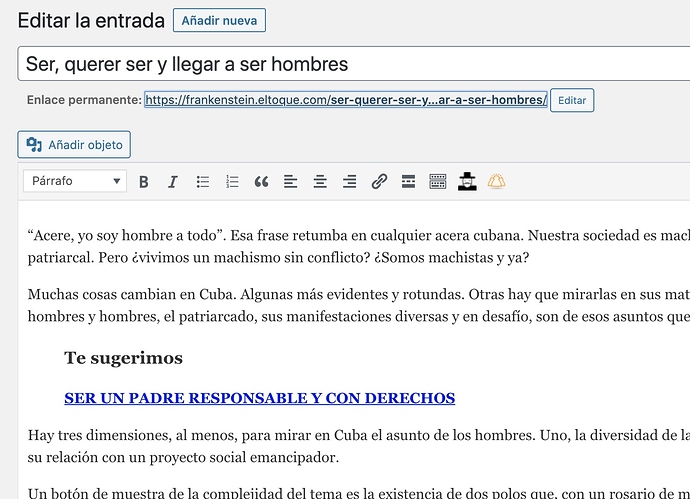Open the Párrafo format dropdown
Image resolution: width=690 pixels, height=499 pixels.
75,181
